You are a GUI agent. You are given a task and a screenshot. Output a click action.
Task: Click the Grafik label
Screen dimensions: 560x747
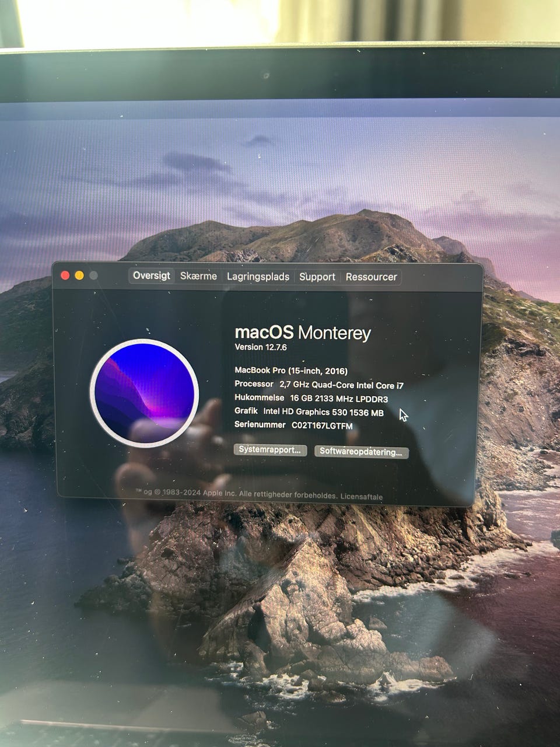[x=246, y=411]
